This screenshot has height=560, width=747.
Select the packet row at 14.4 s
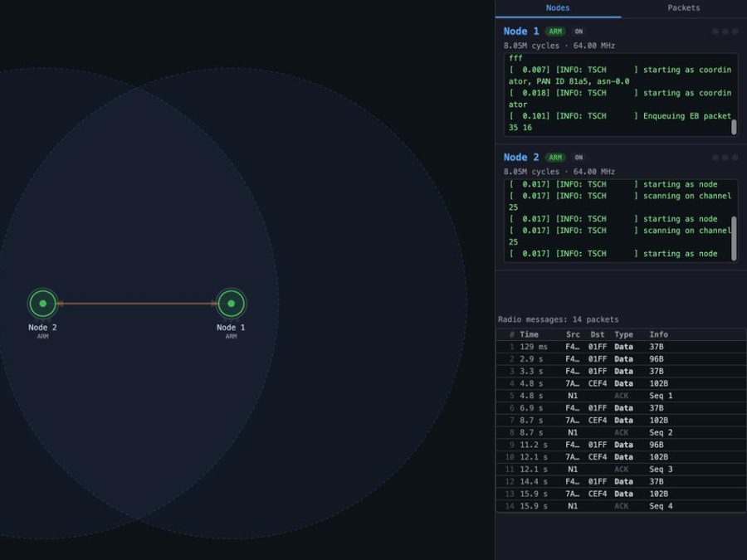click(621, 481)
